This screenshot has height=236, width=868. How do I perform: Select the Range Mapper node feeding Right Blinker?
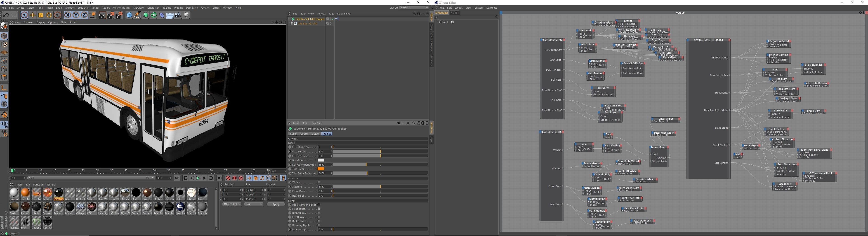tap(751, 147)
